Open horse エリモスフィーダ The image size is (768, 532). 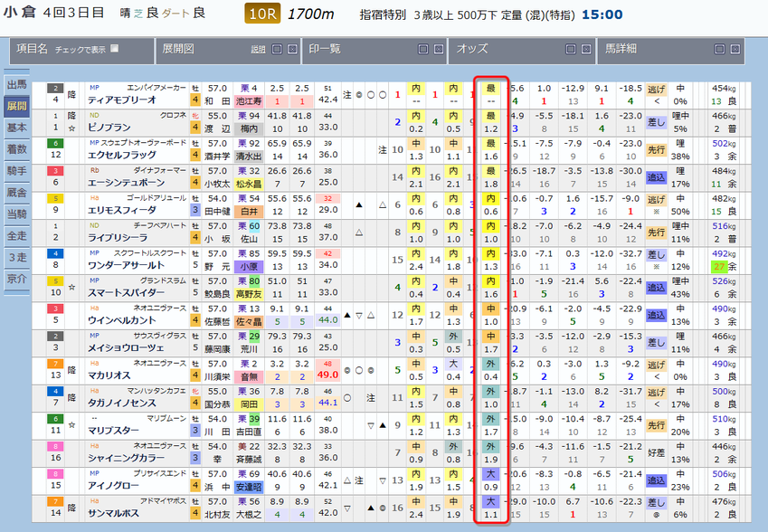click(x=122, y=210)
